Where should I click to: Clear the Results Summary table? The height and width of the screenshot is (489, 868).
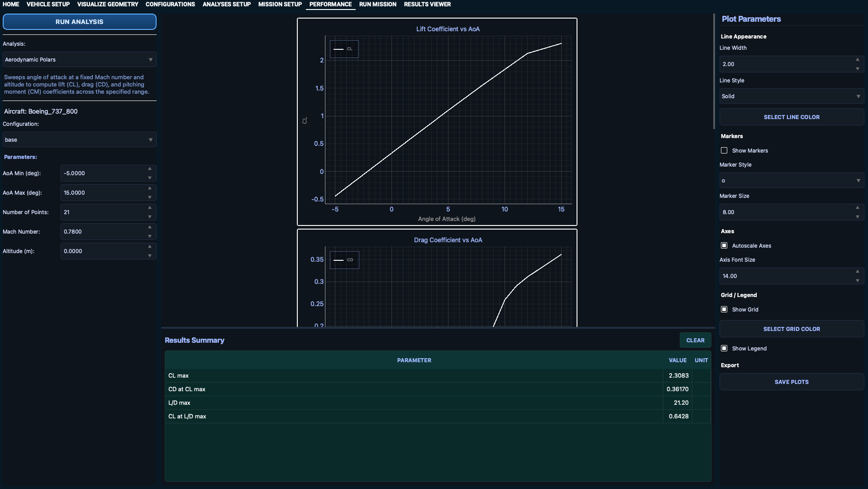coord(695,340)
